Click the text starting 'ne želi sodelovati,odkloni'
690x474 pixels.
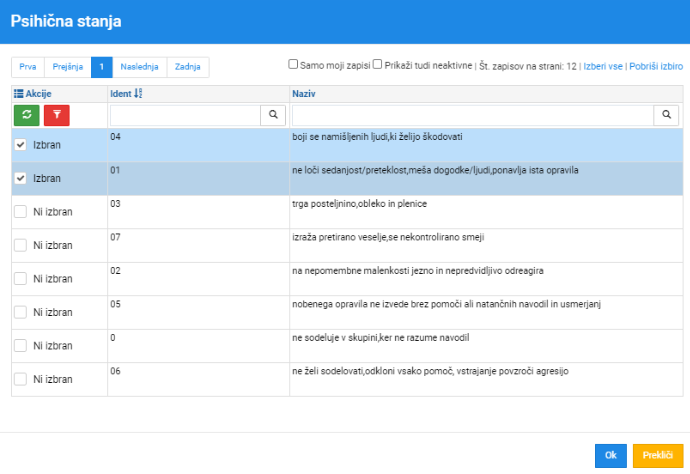(x=430, y=371)
